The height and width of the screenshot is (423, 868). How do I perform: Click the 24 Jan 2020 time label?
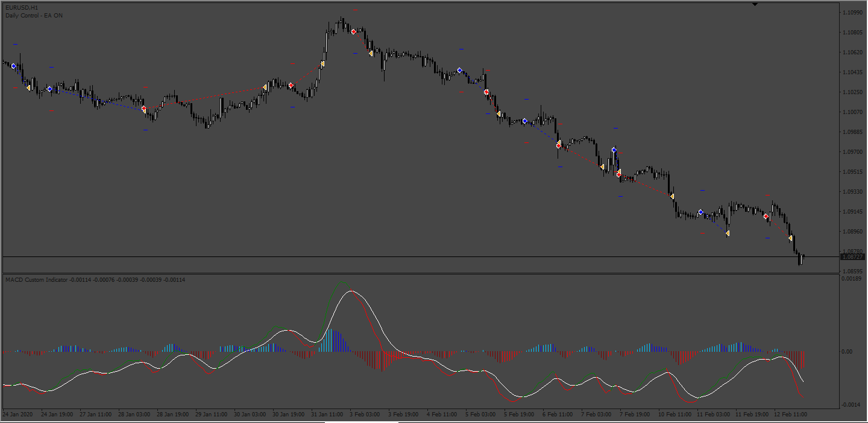pyautogui.click(x=18, y=415)
